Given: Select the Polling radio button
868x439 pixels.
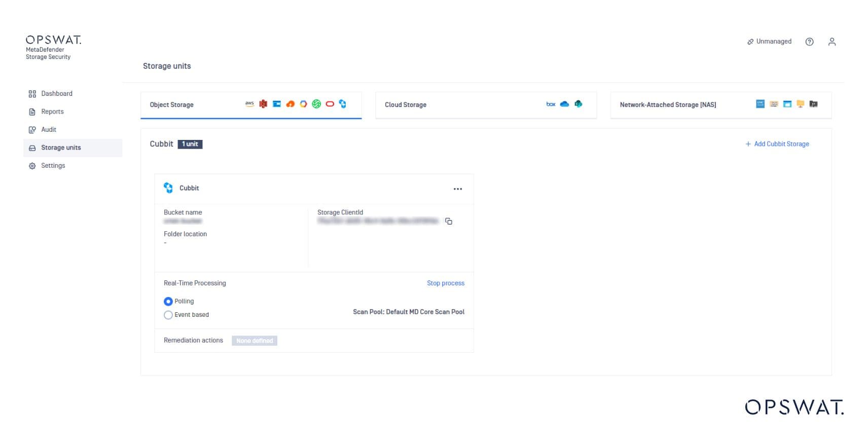Looking at the screenshot, I should click(168, 302).
